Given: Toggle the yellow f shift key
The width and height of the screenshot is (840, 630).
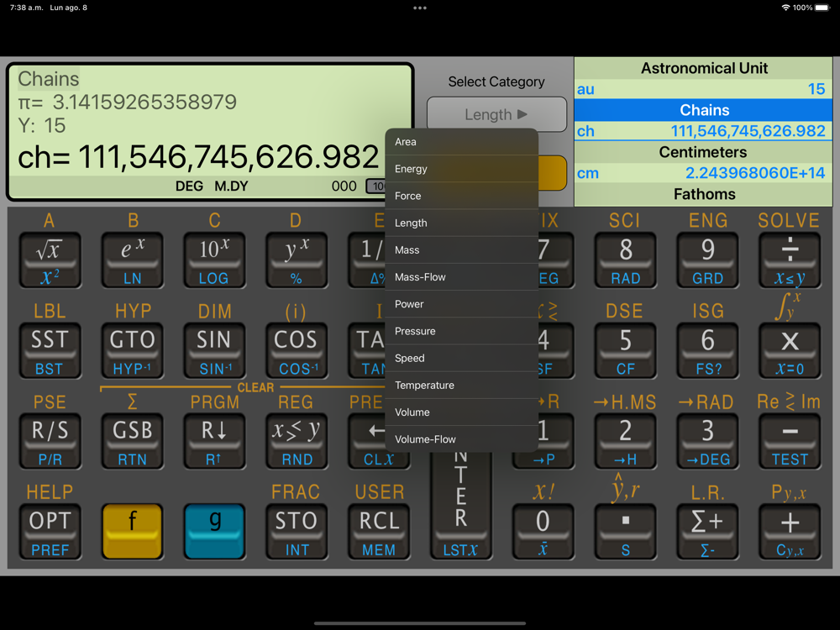Looking at the screenshot, I should pos(133,532).
